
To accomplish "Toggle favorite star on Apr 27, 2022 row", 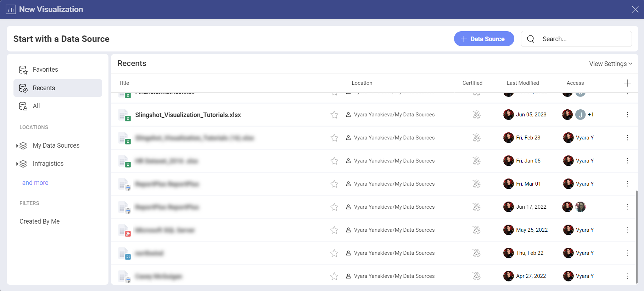I will 334,276.
